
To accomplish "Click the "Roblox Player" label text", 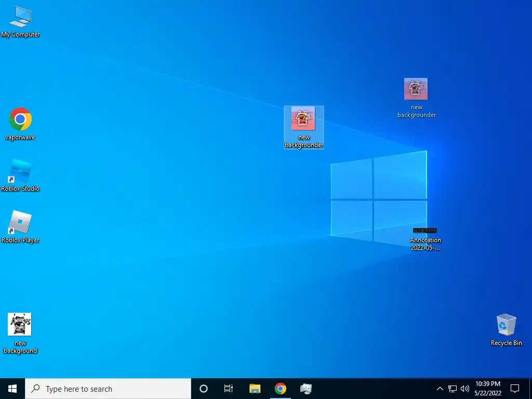I will (x=20, y=240).
